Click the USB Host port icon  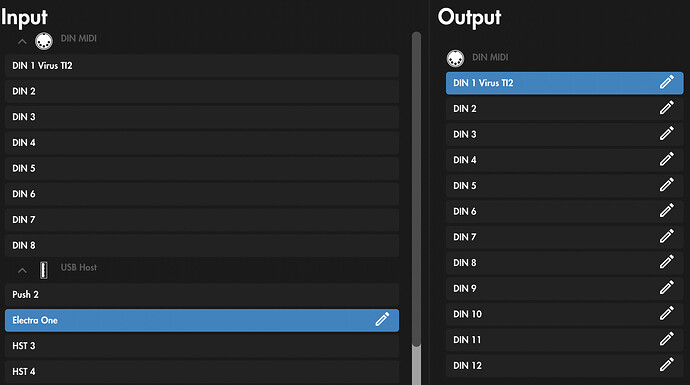(44, 270)
